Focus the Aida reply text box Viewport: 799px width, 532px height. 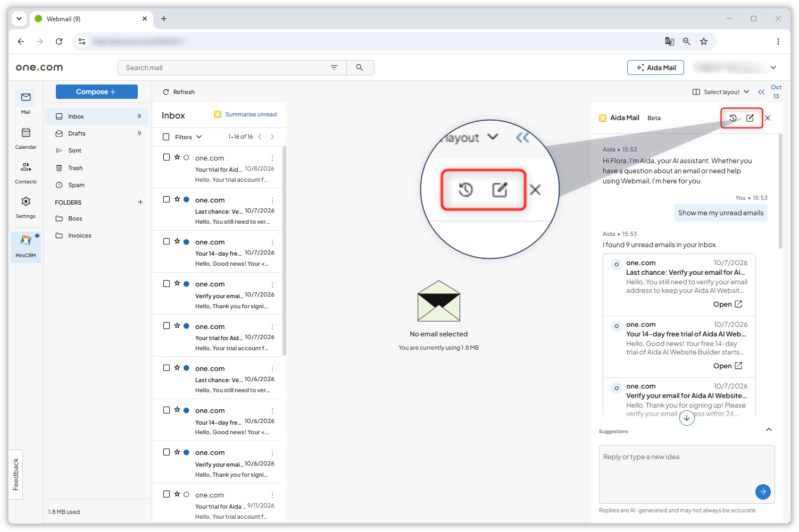pyautogui.click(x=687, y=474)
